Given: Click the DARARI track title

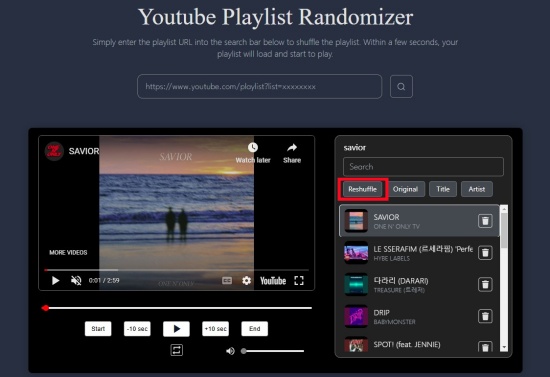Looking at the screenshot, I should coord(401,281).
